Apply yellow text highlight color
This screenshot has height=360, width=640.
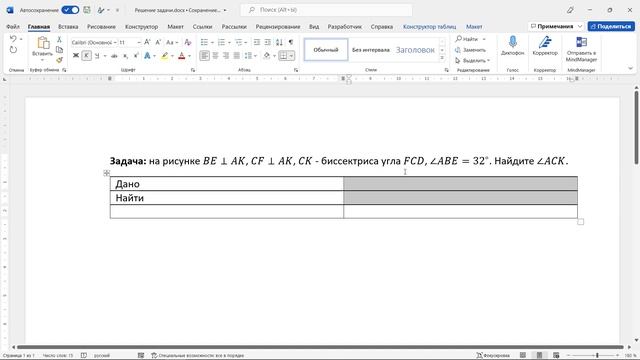[164, 56]
